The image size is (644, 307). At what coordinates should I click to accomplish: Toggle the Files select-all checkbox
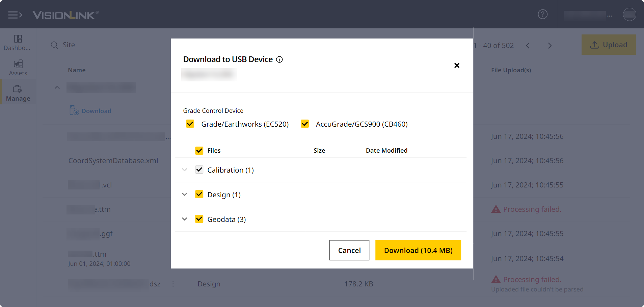click(x=199, y=151)
